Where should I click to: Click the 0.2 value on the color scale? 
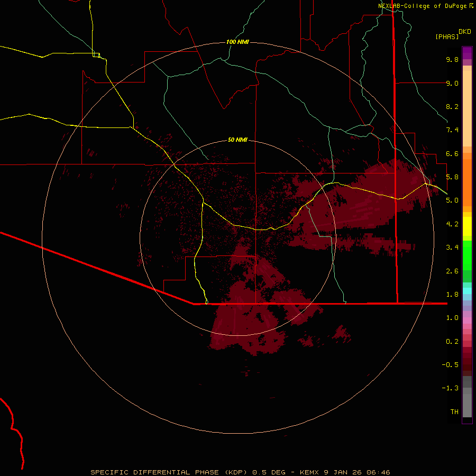point(452,342)
